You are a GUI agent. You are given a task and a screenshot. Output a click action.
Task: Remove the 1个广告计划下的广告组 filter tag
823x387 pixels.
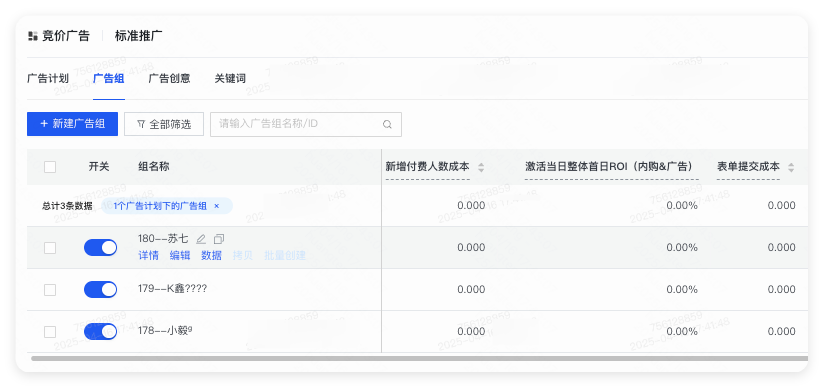tap(216, 206)
